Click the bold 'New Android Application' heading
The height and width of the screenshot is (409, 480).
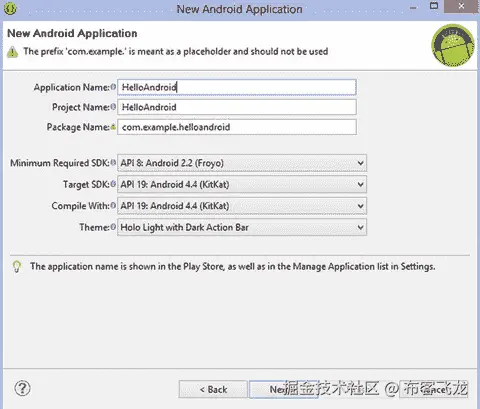click(72, 33)
